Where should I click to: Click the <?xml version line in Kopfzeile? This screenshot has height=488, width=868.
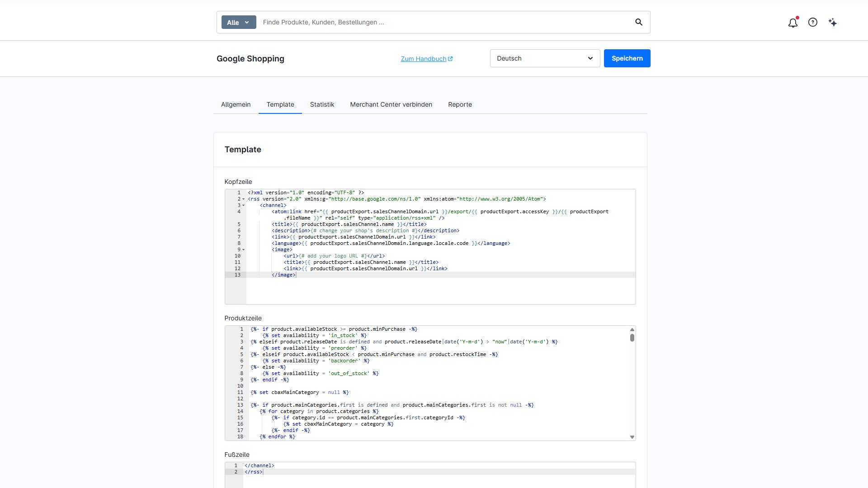tap(306, 193)
